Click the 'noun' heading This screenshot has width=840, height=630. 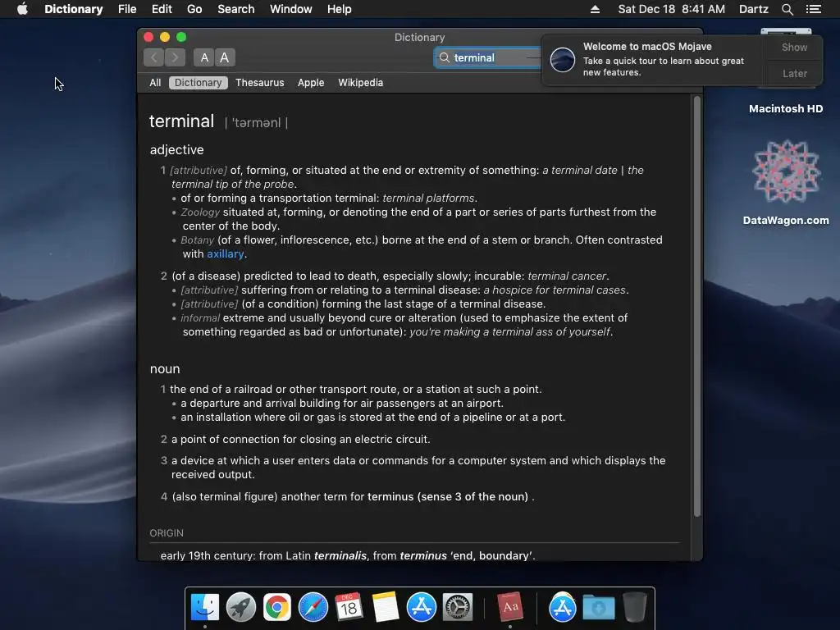(x=165, y=368)
